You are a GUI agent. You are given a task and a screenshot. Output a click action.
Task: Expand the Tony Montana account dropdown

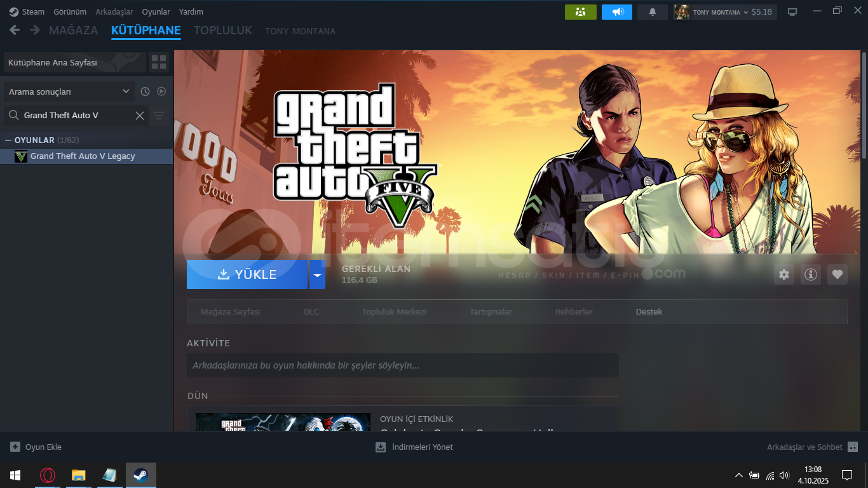coord(746,12)
